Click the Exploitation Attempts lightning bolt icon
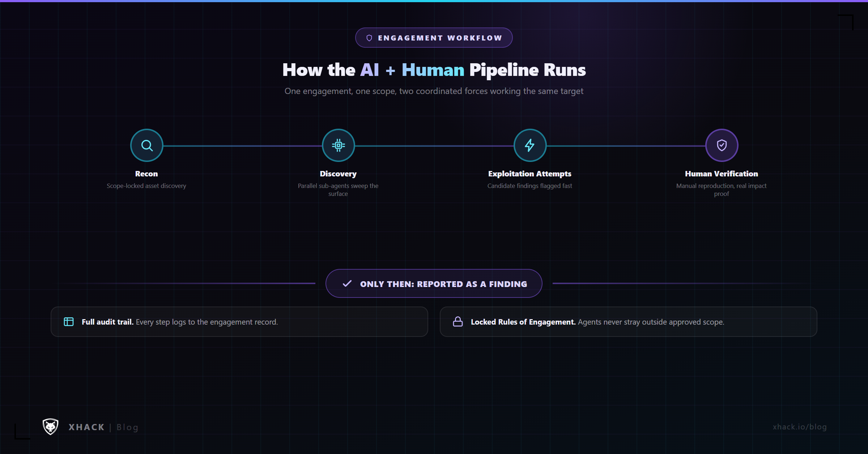The height and width of the screenshot is (454, 868). 530,145
